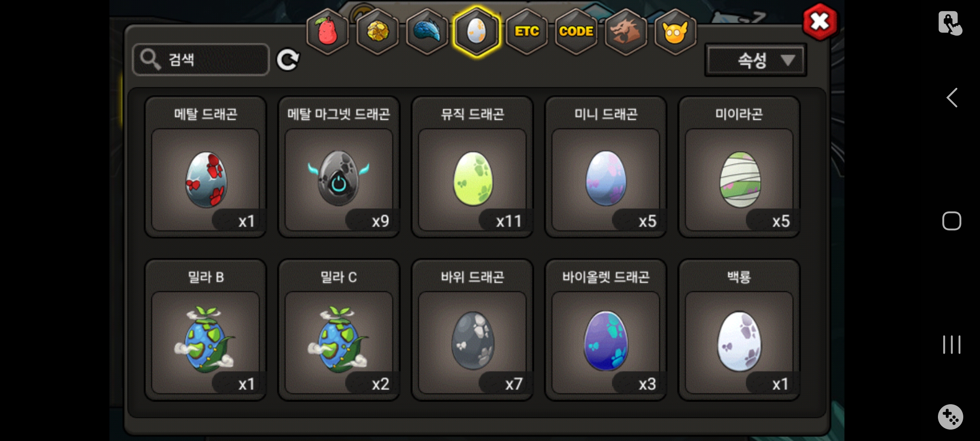Select the 미이라곤 bandaged egg
This screenshot has width=980, height=441.
coord(739,167)
